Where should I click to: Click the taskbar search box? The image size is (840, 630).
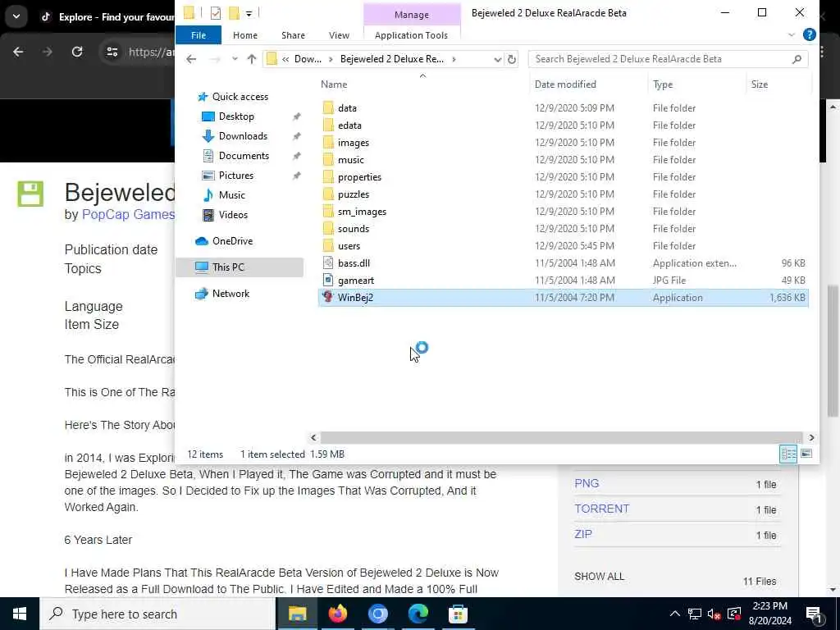tap(158, 614)
